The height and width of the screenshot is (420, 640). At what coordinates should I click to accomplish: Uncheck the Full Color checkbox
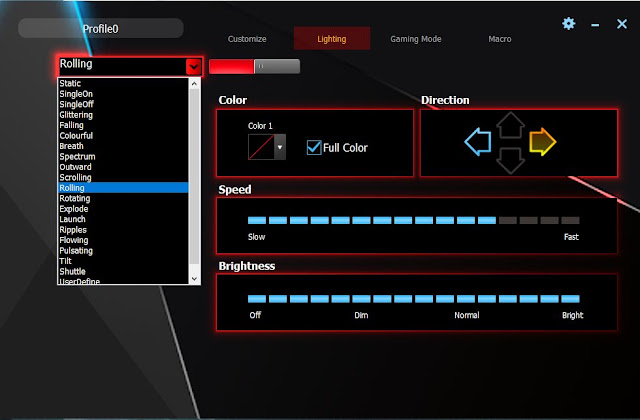click(314, 147)
